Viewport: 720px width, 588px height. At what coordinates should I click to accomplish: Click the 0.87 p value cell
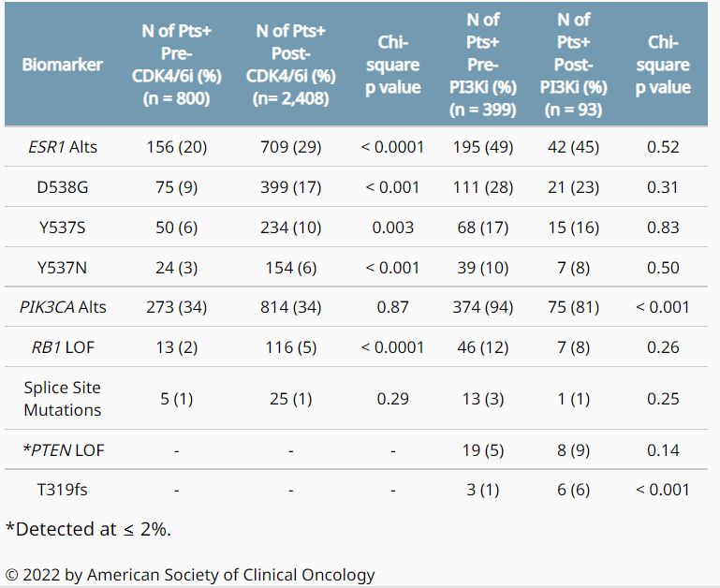click(x=394, y=307)
